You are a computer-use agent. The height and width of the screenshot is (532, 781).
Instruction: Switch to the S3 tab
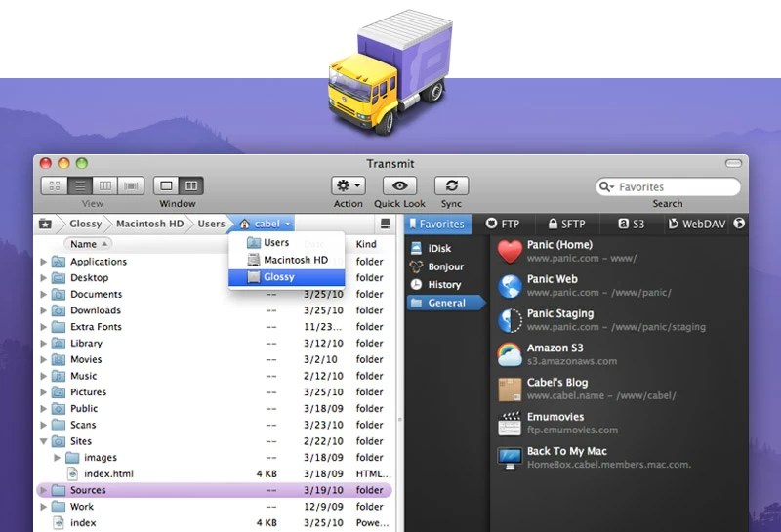[631, 225]
